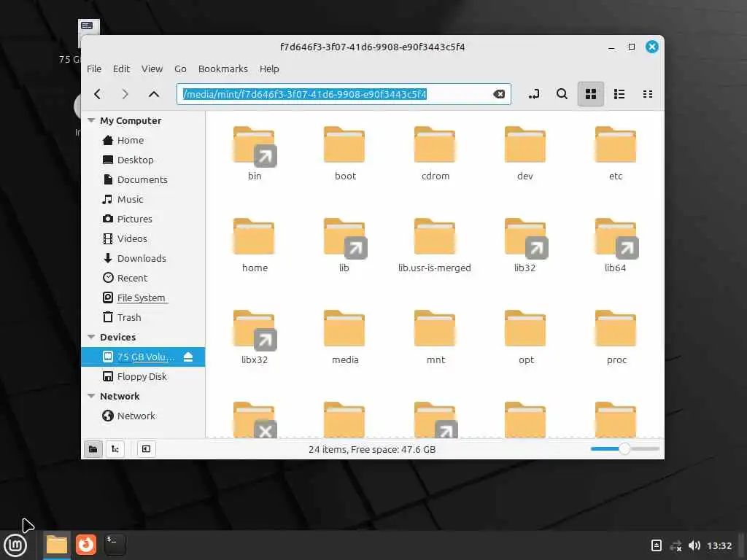Collapse the Network section
This screenshot has height=560, width=747.
click(x=91, y=396)
